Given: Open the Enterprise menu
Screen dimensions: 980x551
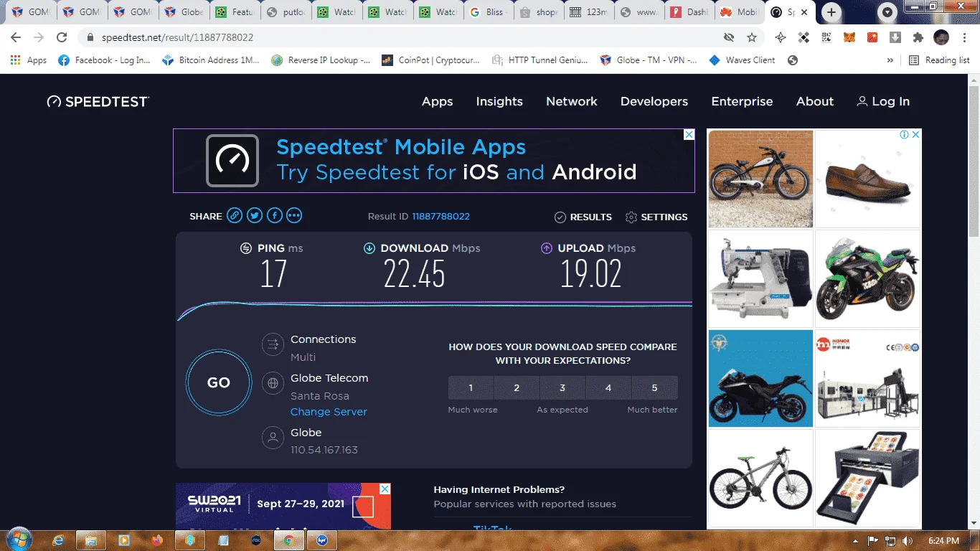Looking at the screenshot, I should (x=742, y=102).
